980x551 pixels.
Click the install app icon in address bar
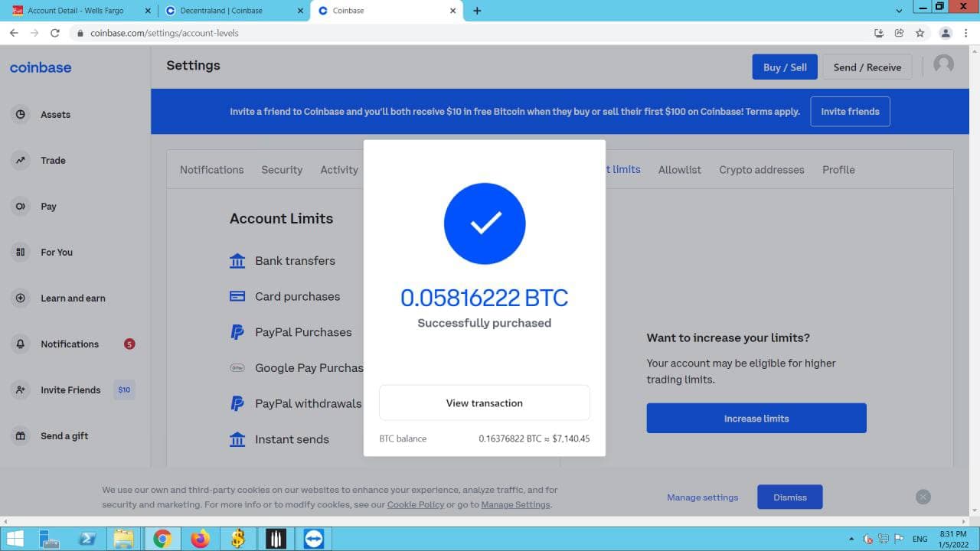coord(879,33)
